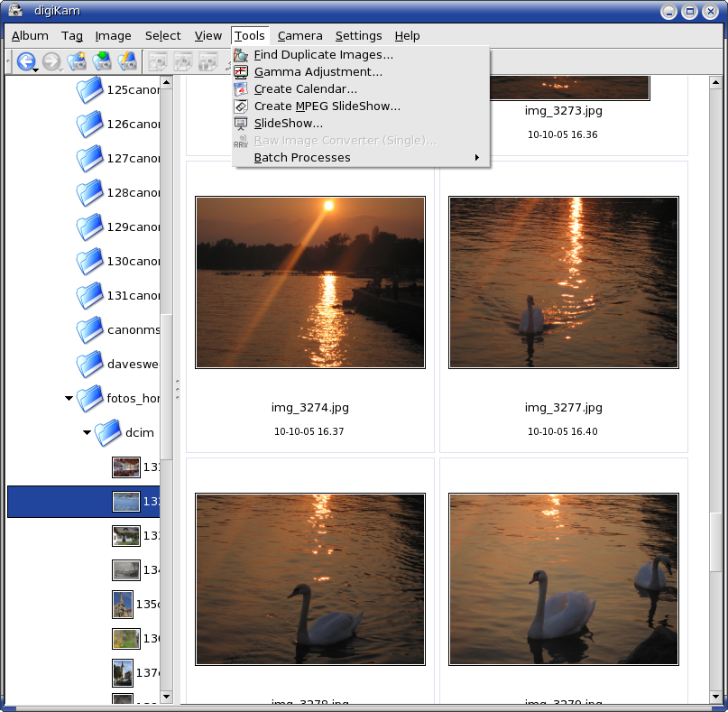Open the Forward button history dropdown arrow
Viewport: 728px width, 712px height.
60,70
